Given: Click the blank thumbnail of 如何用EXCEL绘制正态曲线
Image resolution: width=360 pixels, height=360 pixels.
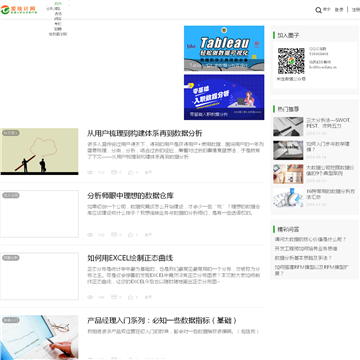Looking at the screenshot, I should 39,276.
